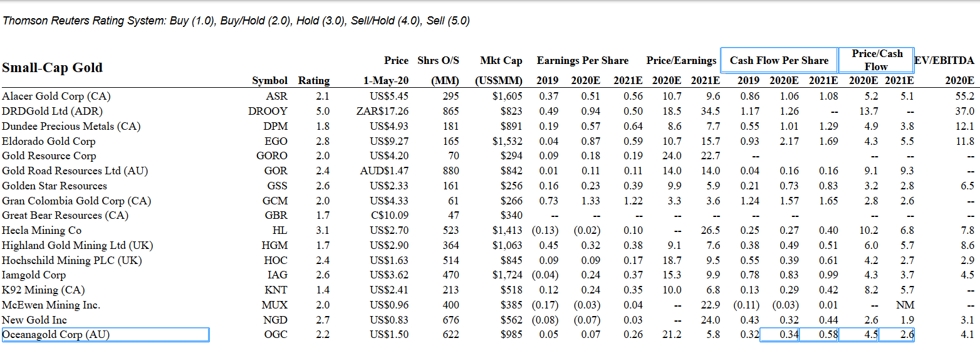Viewport: 980px width, 343px height.
Task: Click the Earnings Per Share header
Action: [x=582, y=60]
